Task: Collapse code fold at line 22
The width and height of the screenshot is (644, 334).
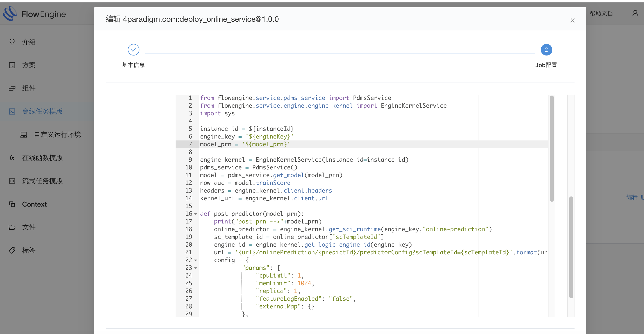Action: point(196,260)
